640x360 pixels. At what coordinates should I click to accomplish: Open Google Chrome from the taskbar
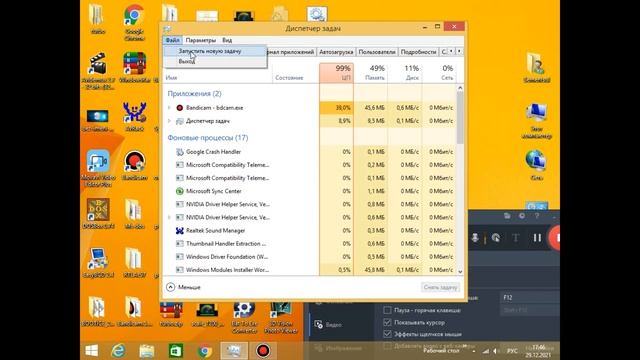click(x=204, y=351)
